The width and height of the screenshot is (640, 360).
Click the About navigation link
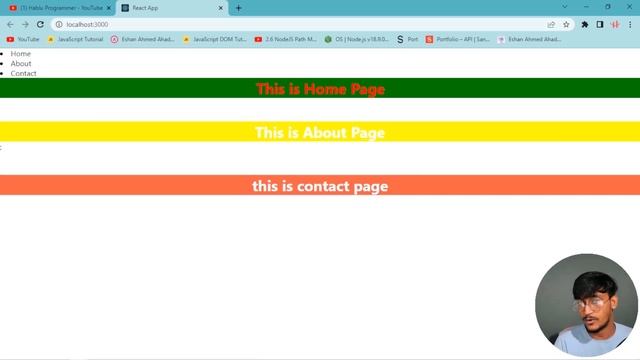coord(21,64)
